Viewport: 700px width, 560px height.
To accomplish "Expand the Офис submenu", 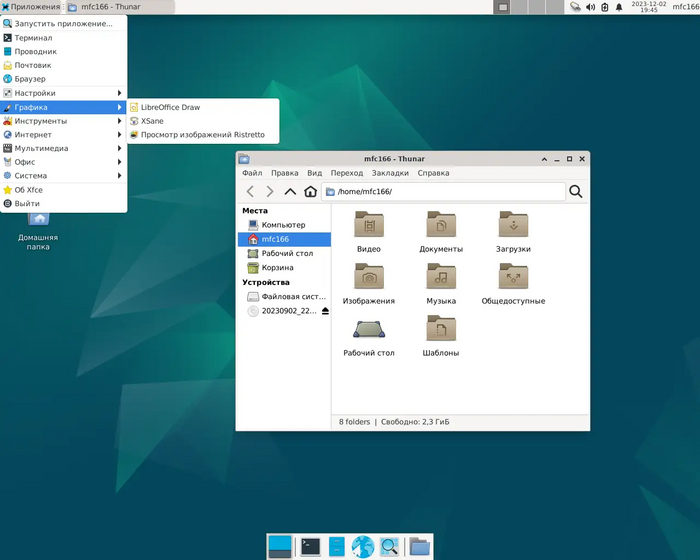I will pos(63,162).
